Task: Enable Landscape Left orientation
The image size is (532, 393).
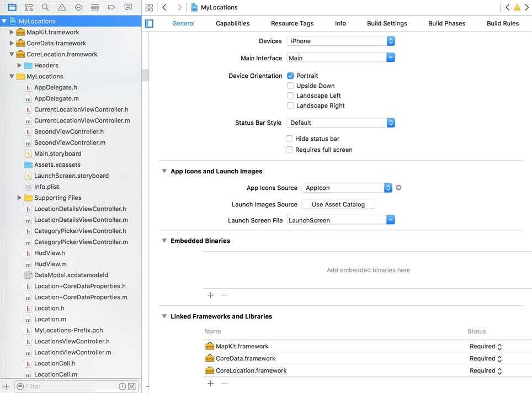Action: pos(290,95)
